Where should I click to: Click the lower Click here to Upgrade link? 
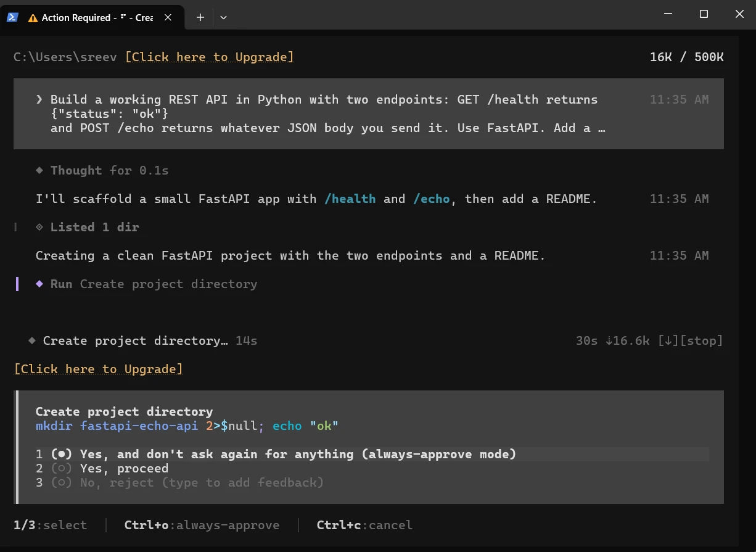[x=99, y=369]
